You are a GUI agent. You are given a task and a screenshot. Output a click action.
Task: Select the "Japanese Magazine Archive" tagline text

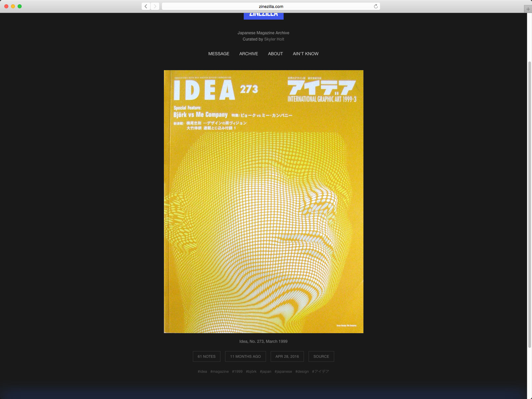(263, 33)
